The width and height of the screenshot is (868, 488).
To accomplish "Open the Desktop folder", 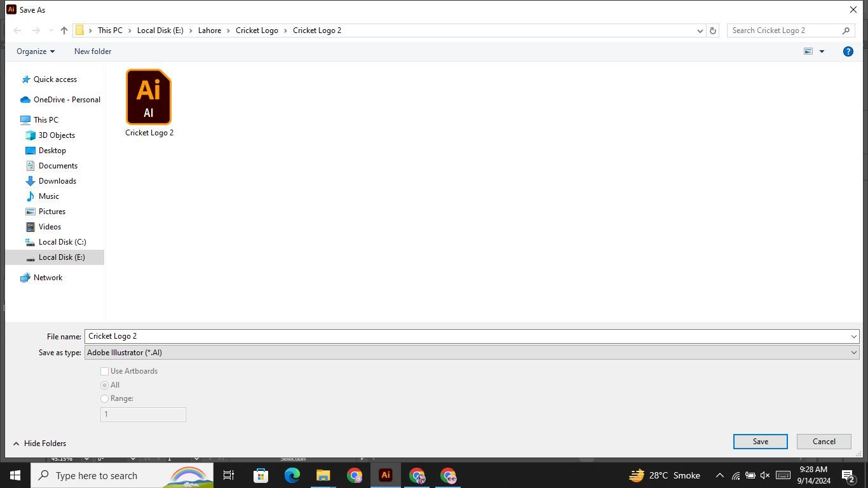I will pos(52,151).
